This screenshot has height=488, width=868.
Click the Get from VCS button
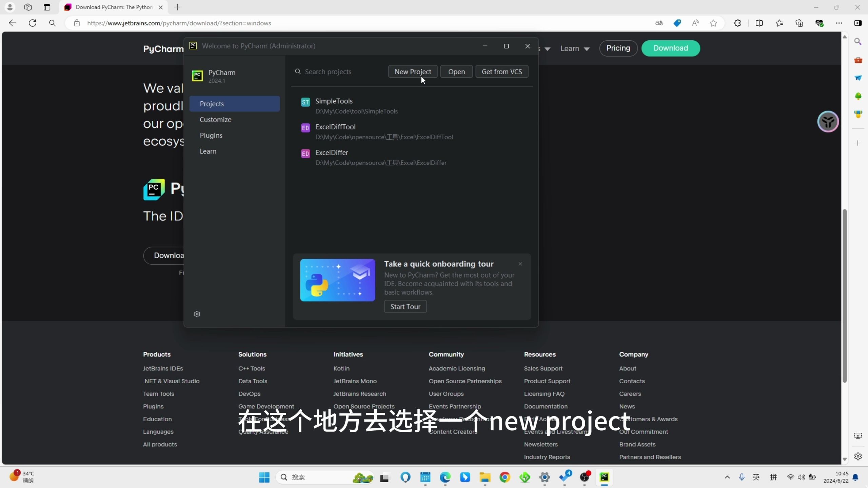pos(501,72)
